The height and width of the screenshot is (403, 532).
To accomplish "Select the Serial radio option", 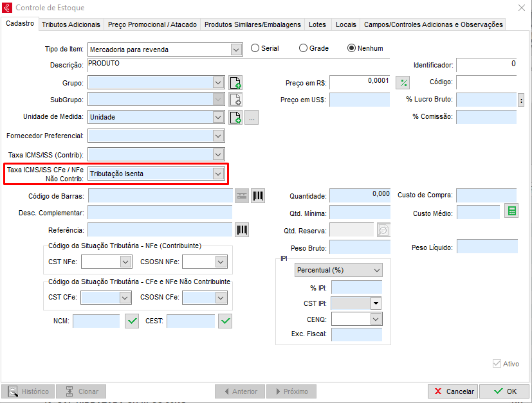I will pos(255,48).
